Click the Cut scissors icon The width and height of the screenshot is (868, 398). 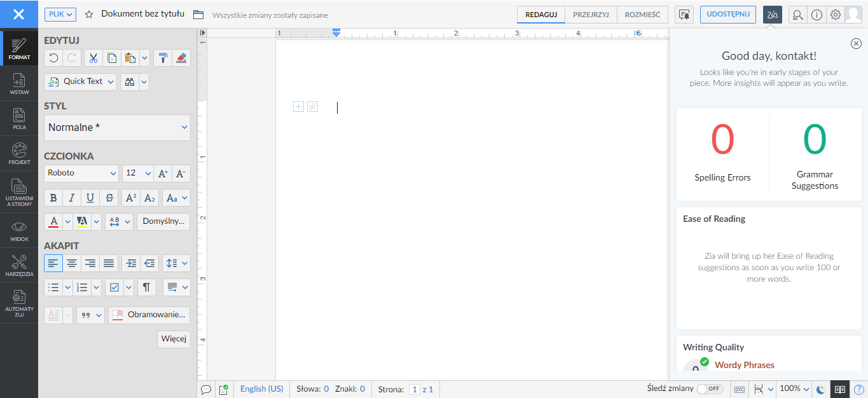tap(93, 58)
